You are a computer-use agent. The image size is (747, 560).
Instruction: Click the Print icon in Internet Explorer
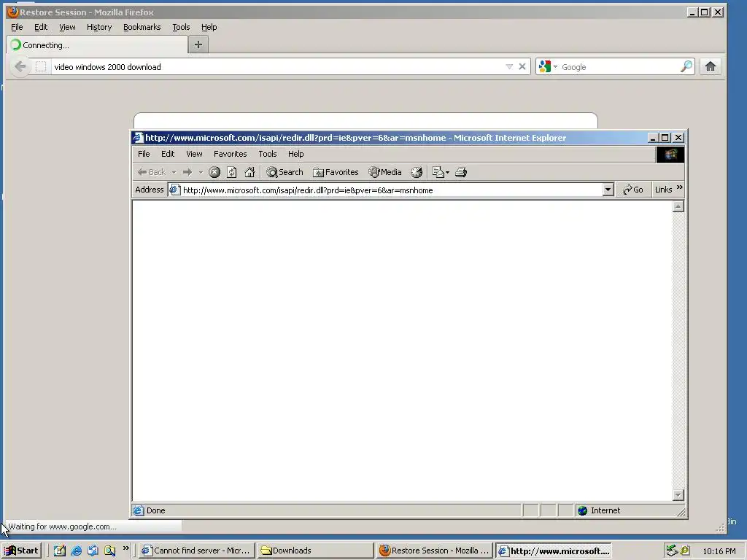click(x=461, y=172)
